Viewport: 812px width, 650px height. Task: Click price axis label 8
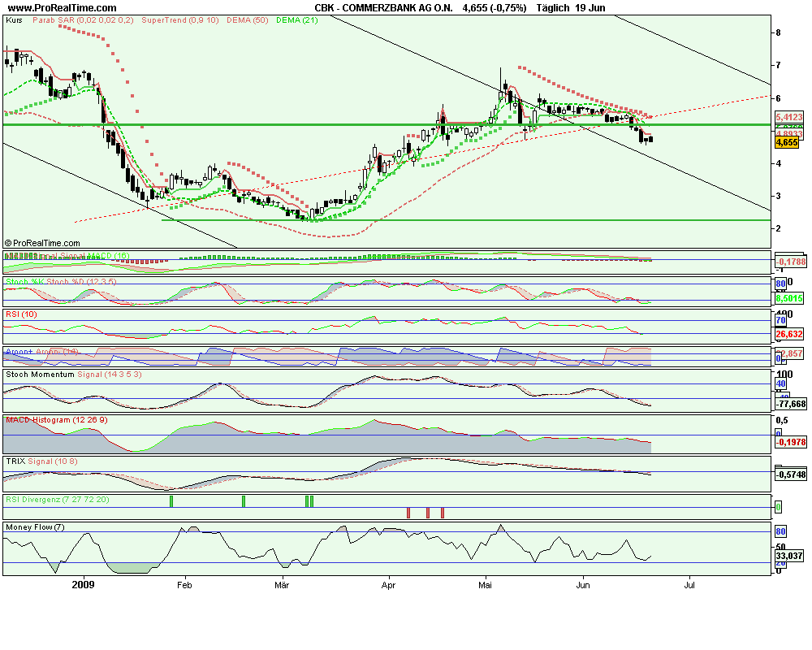pos(778,32)
